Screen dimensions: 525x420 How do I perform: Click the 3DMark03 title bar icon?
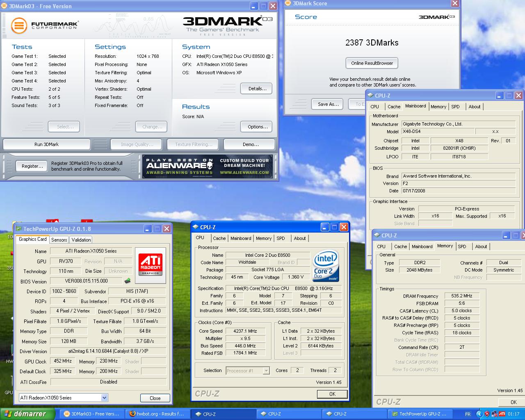tap(5, 6)
